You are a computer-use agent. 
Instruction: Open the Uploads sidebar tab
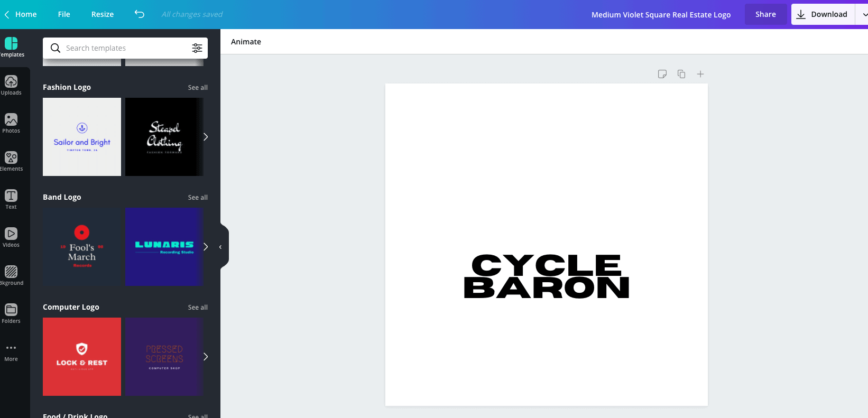tap(11, 85)
